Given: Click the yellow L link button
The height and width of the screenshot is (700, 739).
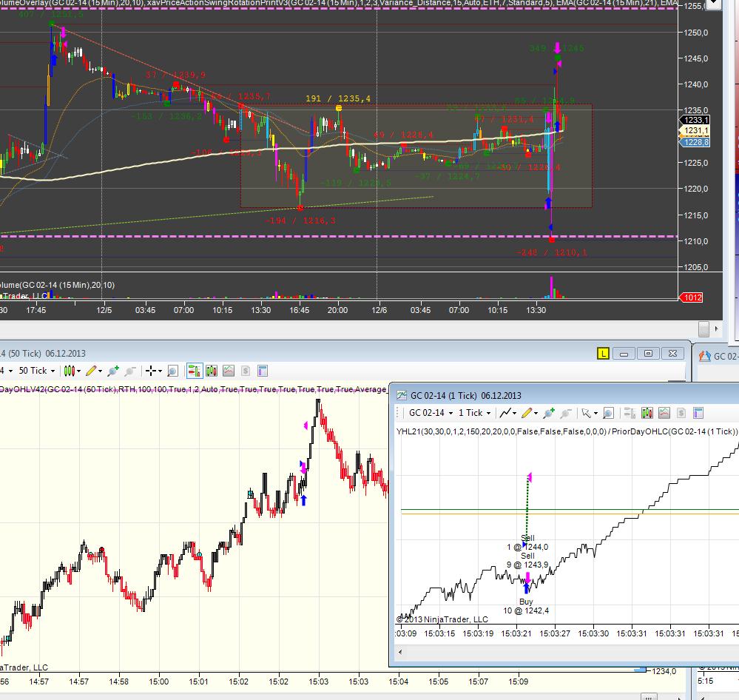Looking at the screenshot, I should point(604,354).
